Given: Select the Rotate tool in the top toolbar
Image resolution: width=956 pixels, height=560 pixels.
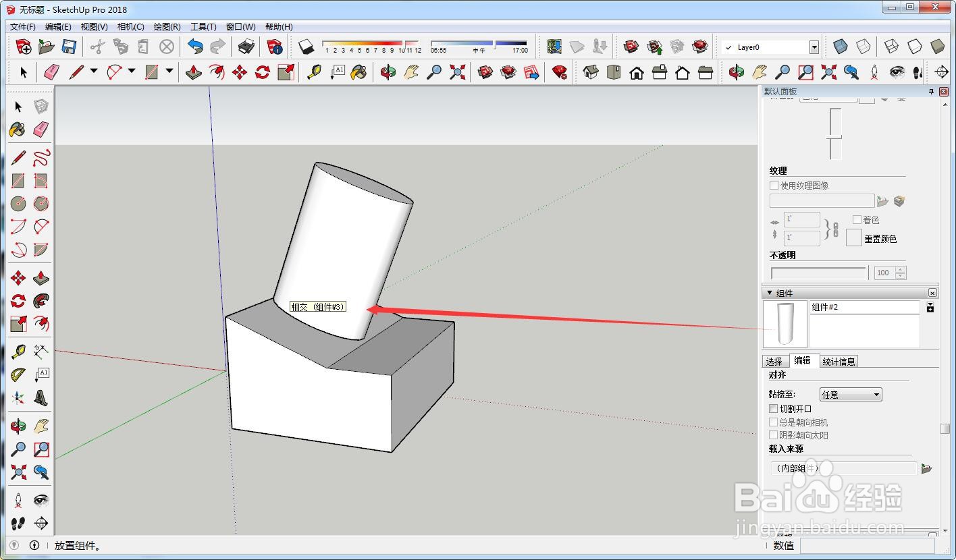Looking at the screenshot, I should click(263, 72).
